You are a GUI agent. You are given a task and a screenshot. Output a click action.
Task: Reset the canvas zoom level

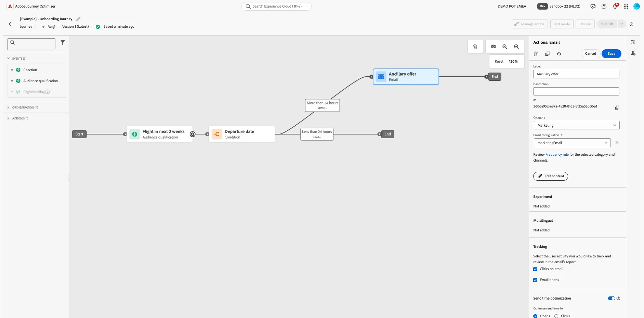[x=499, y=61]
